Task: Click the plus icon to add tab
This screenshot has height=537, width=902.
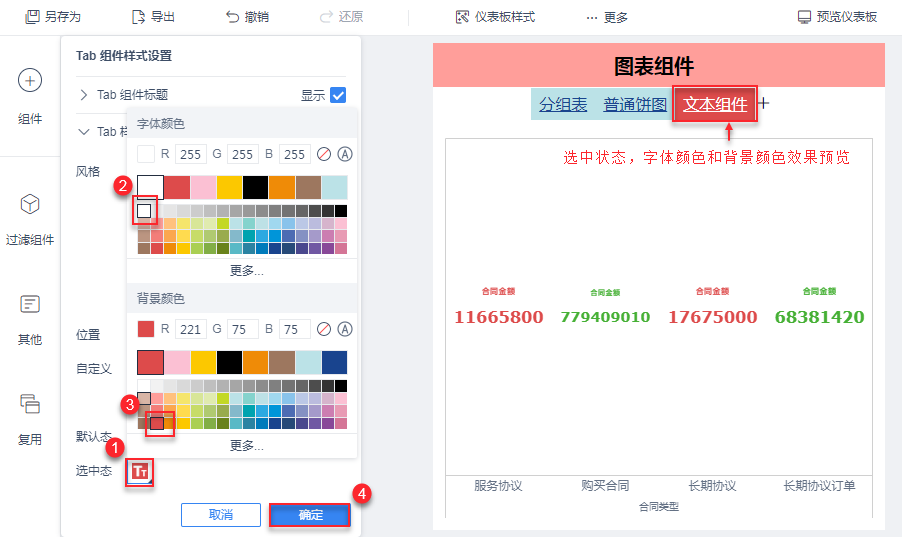Action: (x=764, y=103)
